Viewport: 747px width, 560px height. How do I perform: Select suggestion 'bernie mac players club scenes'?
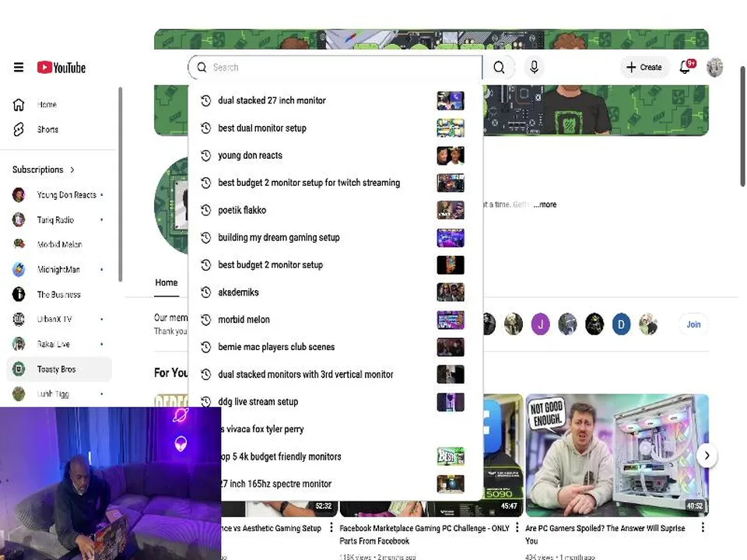click(335, 347)
